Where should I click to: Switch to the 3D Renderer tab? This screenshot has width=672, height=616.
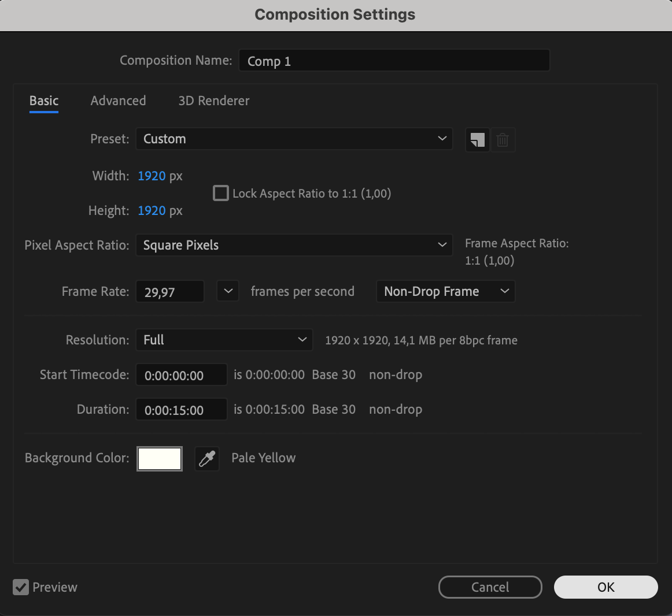[x=214, y=101]
